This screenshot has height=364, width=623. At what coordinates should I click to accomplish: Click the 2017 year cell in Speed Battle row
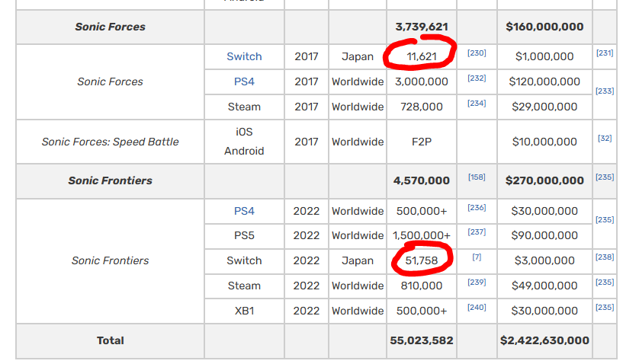point(307,142)
